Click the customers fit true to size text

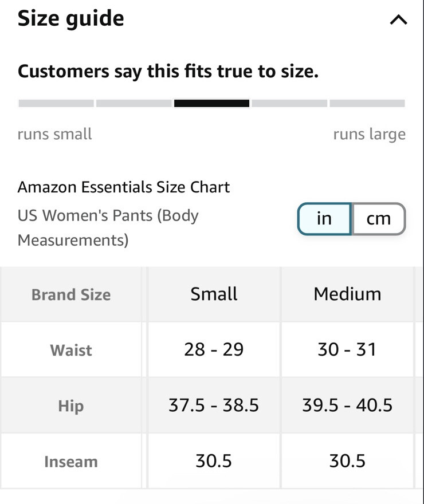168,72
